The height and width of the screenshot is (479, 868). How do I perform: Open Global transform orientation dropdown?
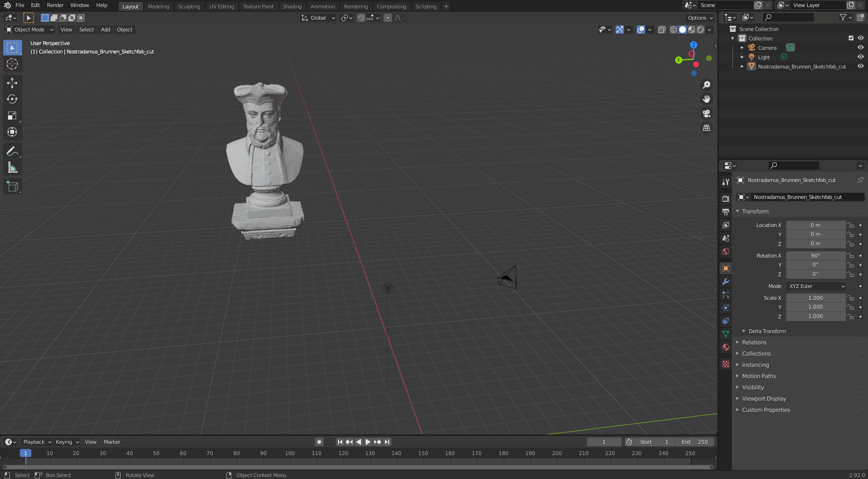coord(318,18)
